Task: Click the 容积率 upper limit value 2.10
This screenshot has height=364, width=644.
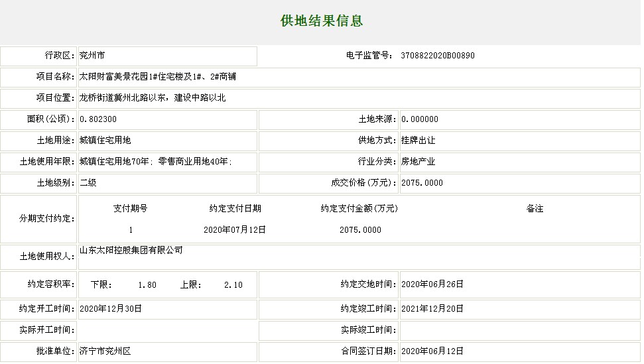Action: [233, 285]
